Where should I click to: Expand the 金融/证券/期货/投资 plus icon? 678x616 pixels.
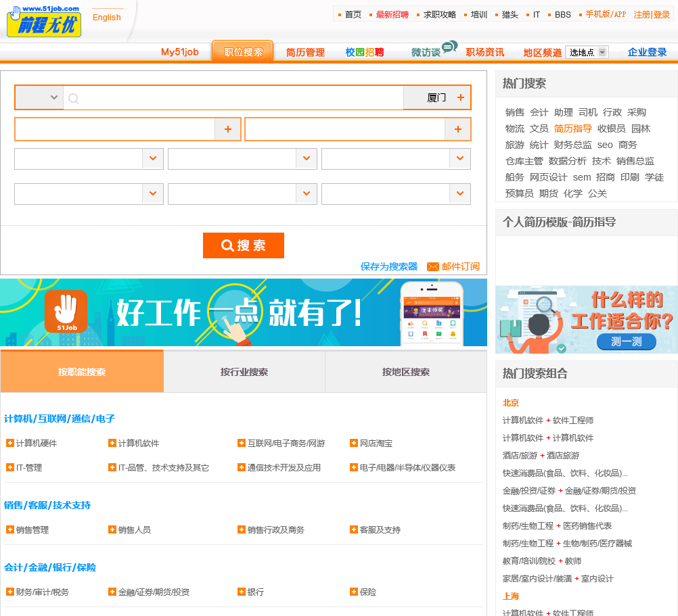(x=112, y=592)
